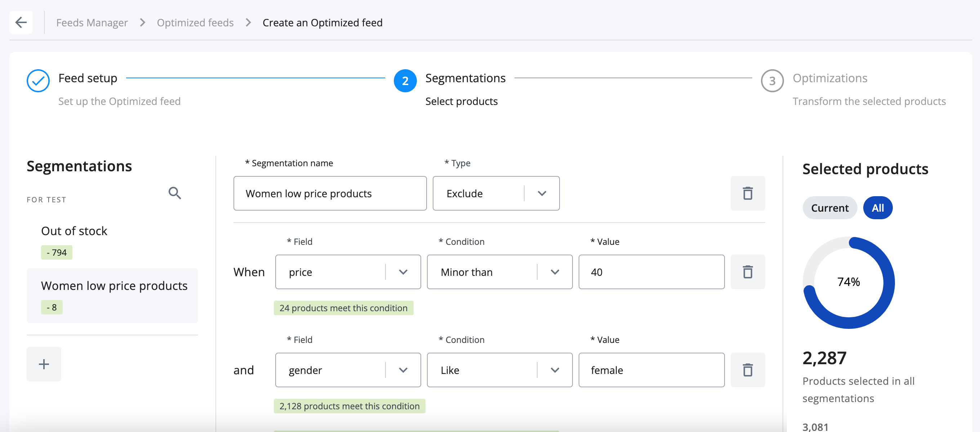The width and height of the screenshot is (980, 432).
Task: Click the chevron in Minor than dropdown
Action: [x=555, y=272]
